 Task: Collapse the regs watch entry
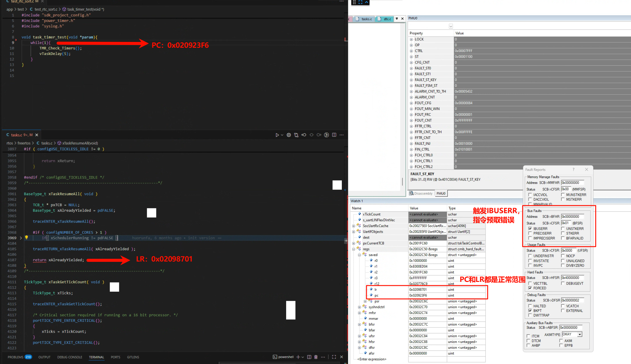click(x=354, y=249)
